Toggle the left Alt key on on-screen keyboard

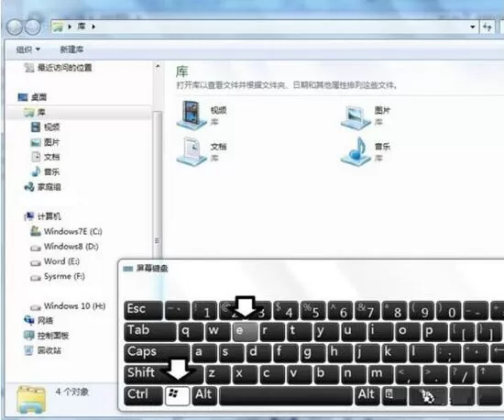(204, 395)
